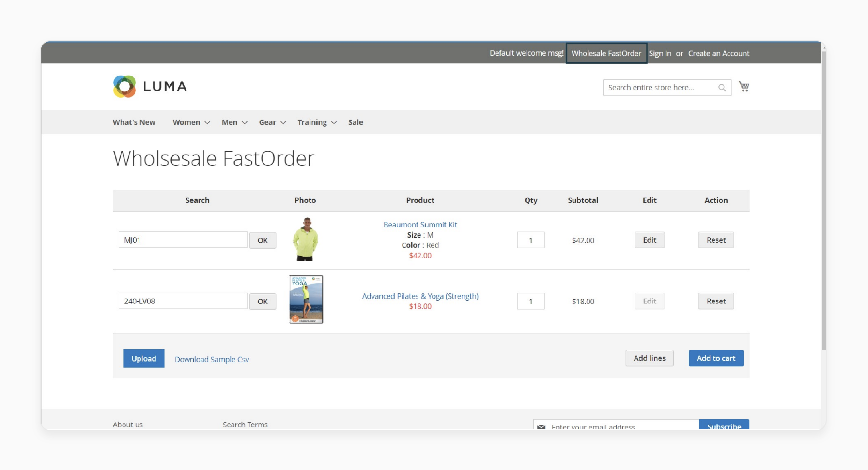Reset the Advanced Pilates & Yoga row

716,301
